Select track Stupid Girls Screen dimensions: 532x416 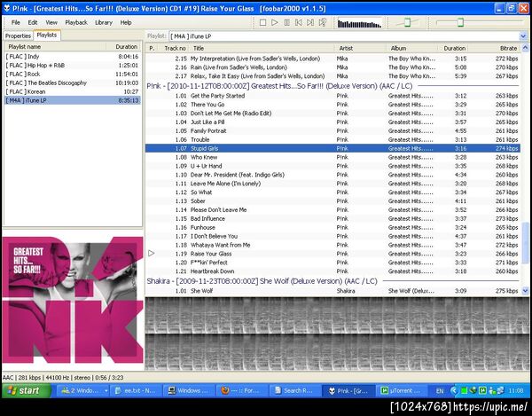point(332,148)
